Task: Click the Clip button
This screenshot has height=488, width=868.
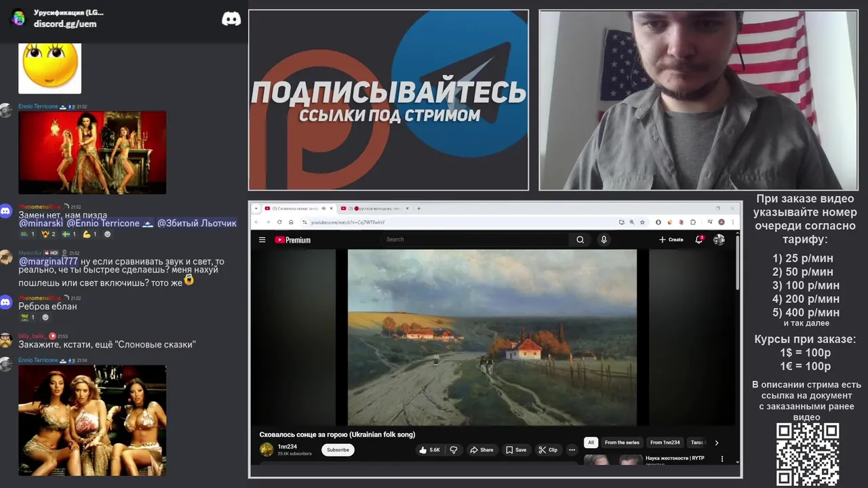Action: coord(548,449)
